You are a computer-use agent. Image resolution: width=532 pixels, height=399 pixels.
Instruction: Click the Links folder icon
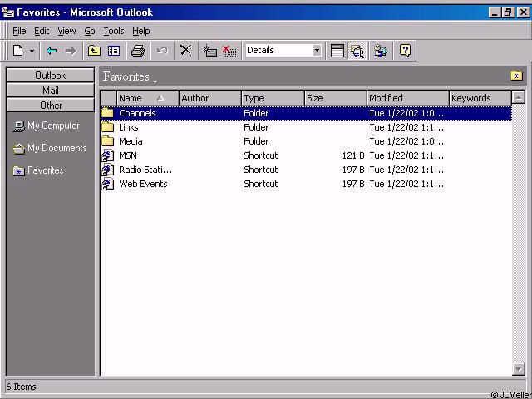107,127
